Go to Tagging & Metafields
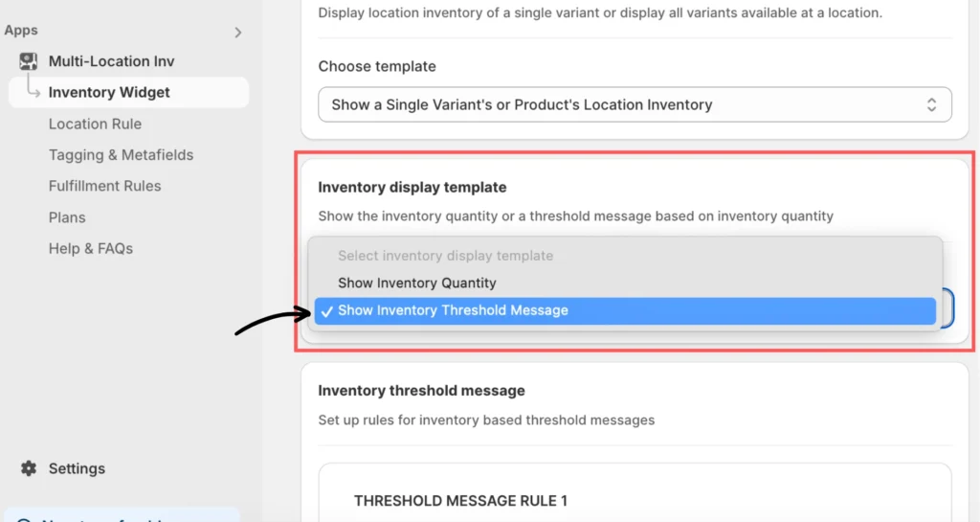The height and width of the screenshot is (522, 980). [121, 155]
